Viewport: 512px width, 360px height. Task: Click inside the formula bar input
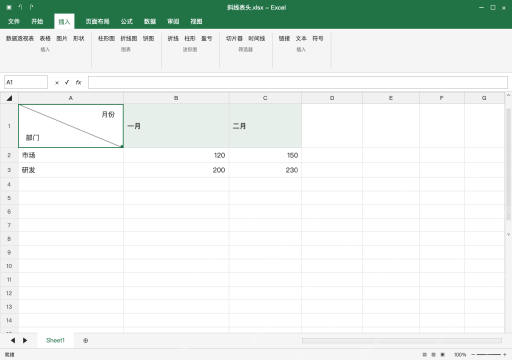[x=298, y=82]
